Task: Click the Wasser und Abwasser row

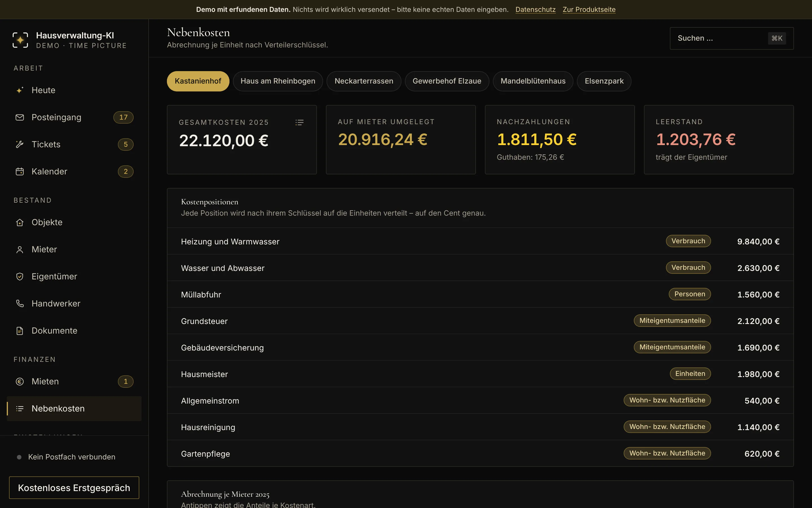Action: (x=480, y=268)
